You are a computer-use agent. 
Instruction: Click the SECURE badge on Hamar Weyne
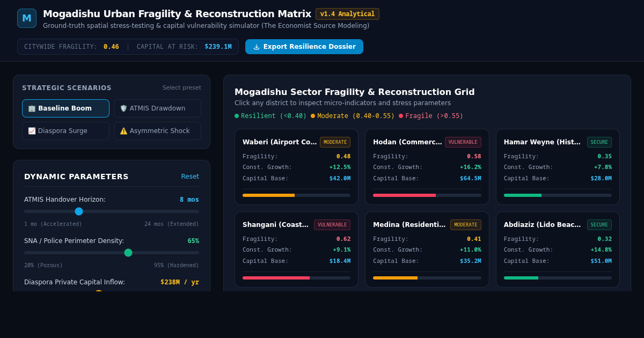(599, 142)
